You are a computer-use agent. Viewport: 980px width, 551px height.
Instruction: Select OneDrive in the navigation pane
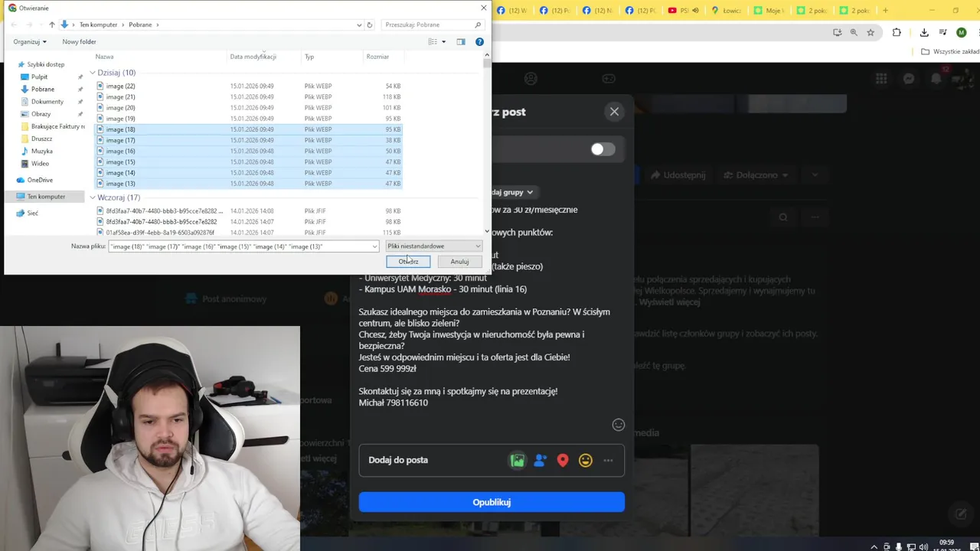[x=40, y=180]
